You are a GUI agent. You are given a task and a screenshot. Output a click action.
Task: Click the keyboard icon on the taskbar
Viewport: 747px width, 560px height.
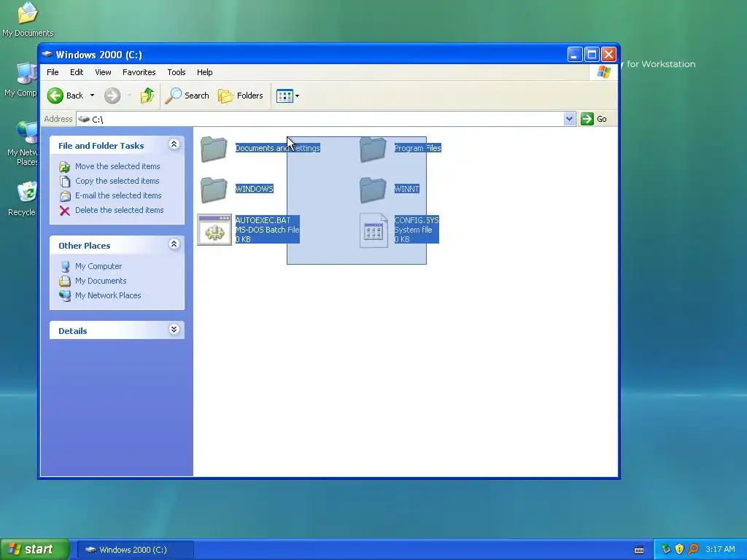point(639,550)
